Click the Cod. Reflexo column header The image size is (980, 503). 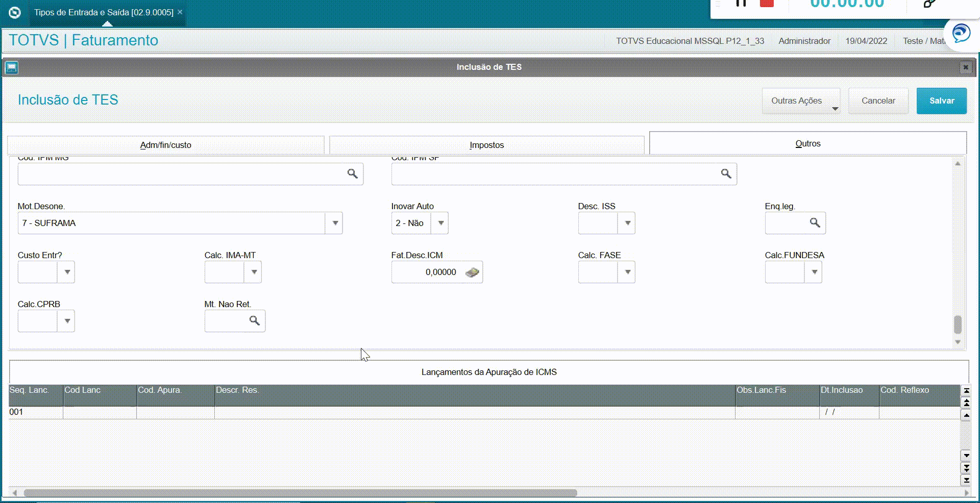coord(920,395)
